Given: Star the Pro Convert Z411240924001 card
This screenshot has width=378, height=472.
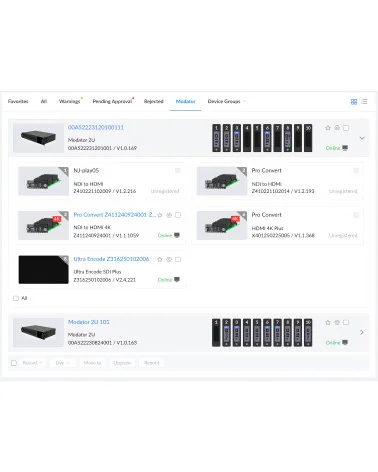Looking at the screenshot, I should pyautogui.click(x=160, y=215).
